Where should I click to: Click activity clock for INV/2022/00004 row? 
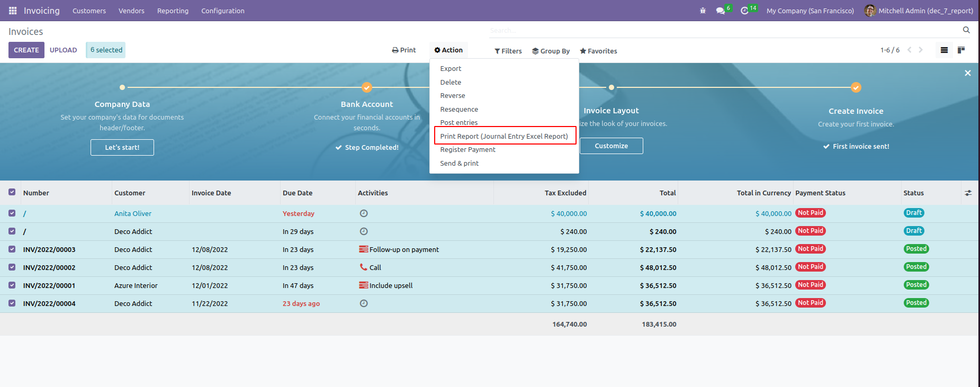click(364, 303)
